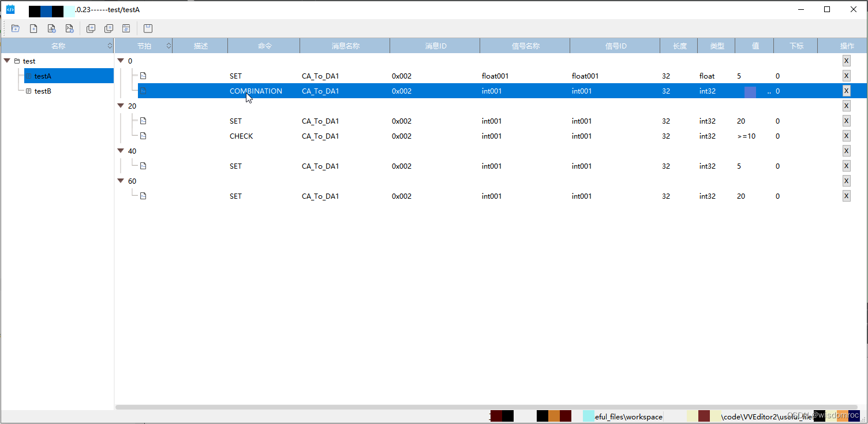Click 0x002 message ID in beat 40 row
The width and height of the screenshot is (868, 424).
(x=402, y=166)
